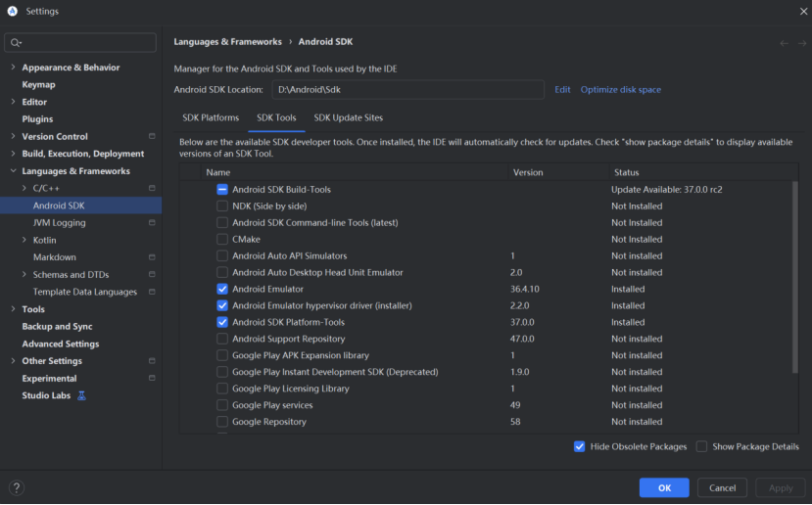Expand the Other Settings section
Screen dimensions: 812x505
tap(13, 360)
